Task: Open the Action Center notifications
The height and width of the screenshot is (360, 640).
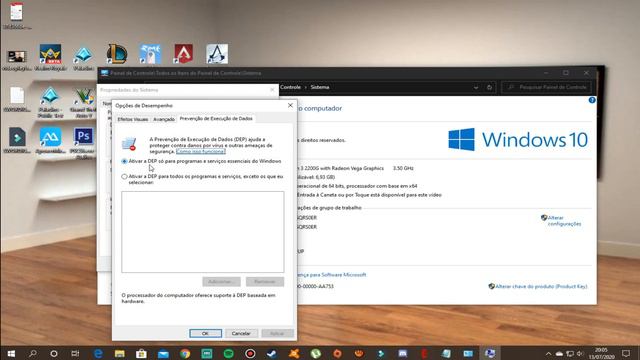Action: 626,353
